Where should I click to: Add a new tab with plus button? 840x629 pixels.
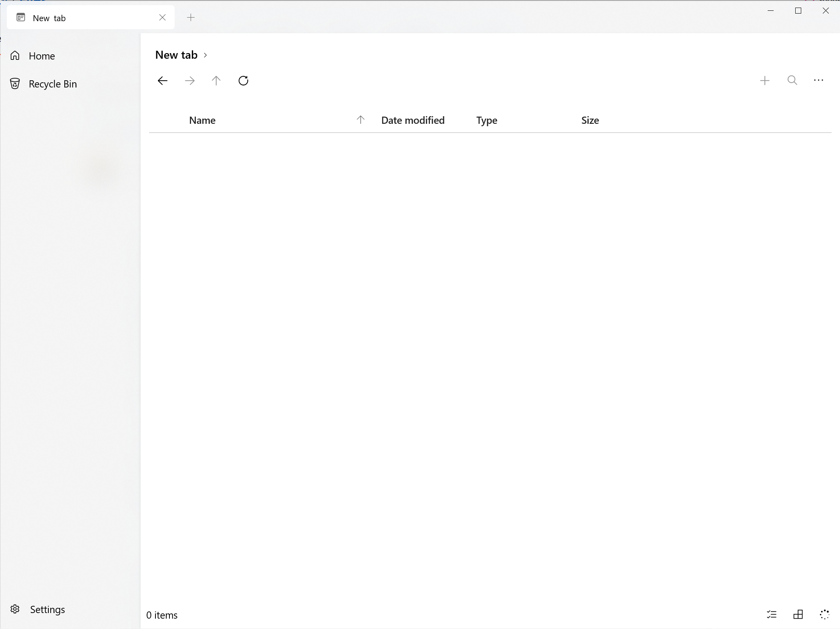[x=191, y=18]
